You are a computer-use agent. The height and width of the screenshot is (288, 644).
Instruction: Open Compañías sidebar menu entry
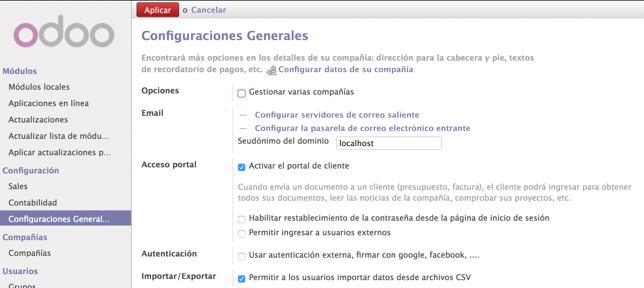(x=30, y=253)
